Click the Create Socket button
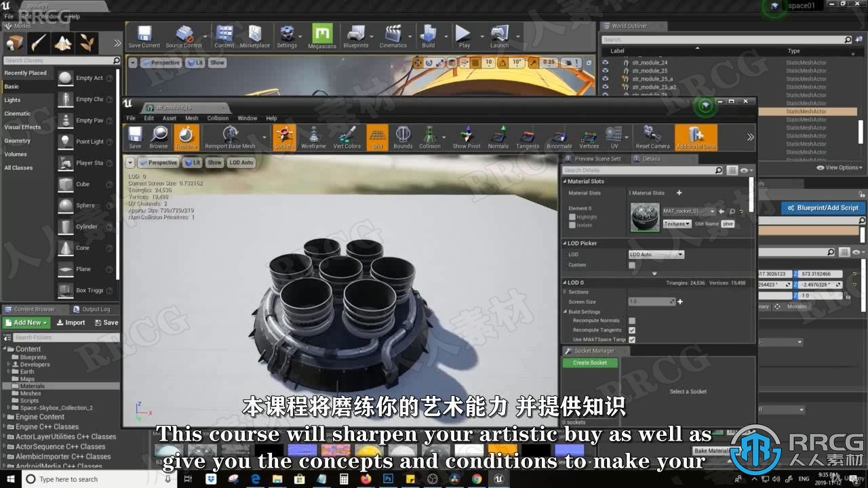This screenshot has width=868, height=488. (x=590, y=363)
